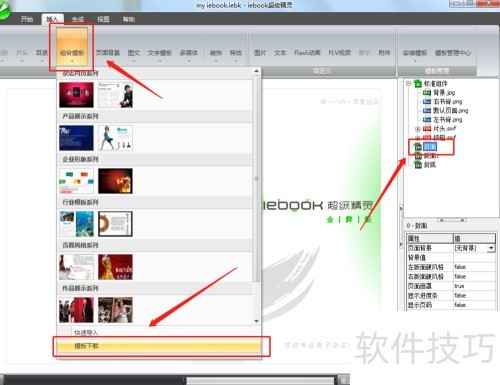Open the 文字模板 ribbon dropdown
This screenshot has height=385, width=500.
[x=160, y=55]
